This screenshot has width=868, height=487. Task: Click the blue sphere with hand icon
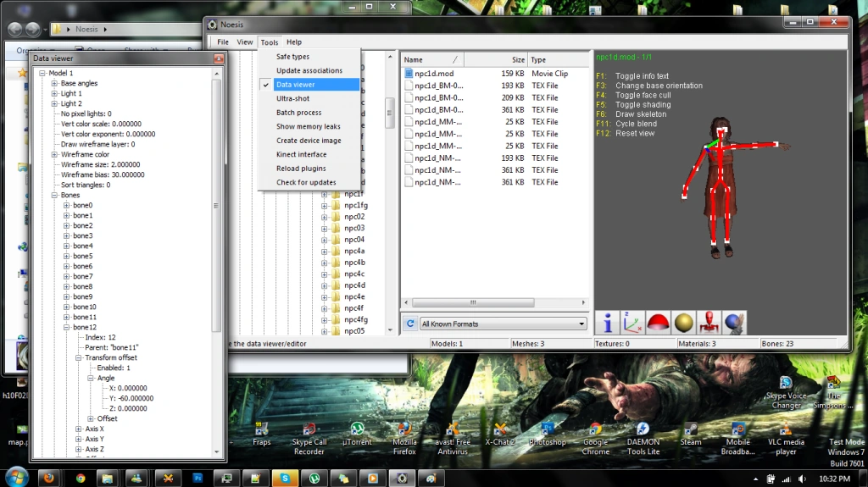click(x=735, y=323)
